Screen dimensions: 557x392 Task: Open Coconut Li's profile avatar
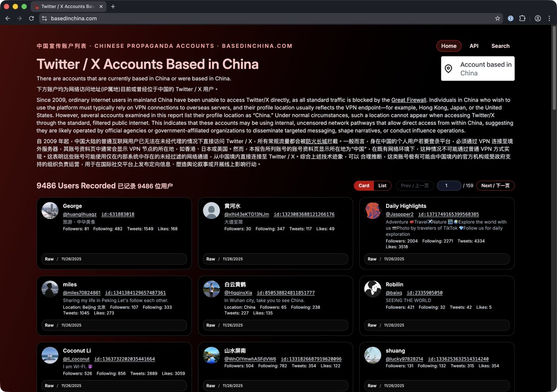click(50, 355)
